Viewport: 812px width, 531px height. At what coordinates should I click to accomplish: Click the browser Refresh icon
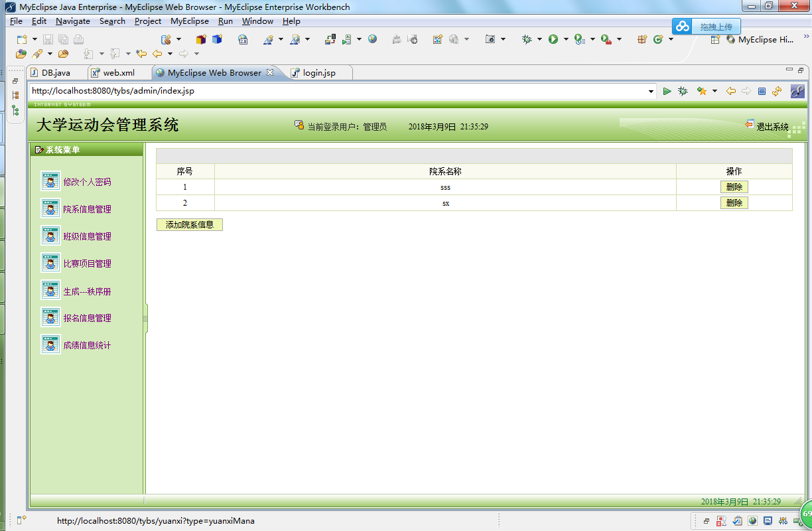point(777,92)
